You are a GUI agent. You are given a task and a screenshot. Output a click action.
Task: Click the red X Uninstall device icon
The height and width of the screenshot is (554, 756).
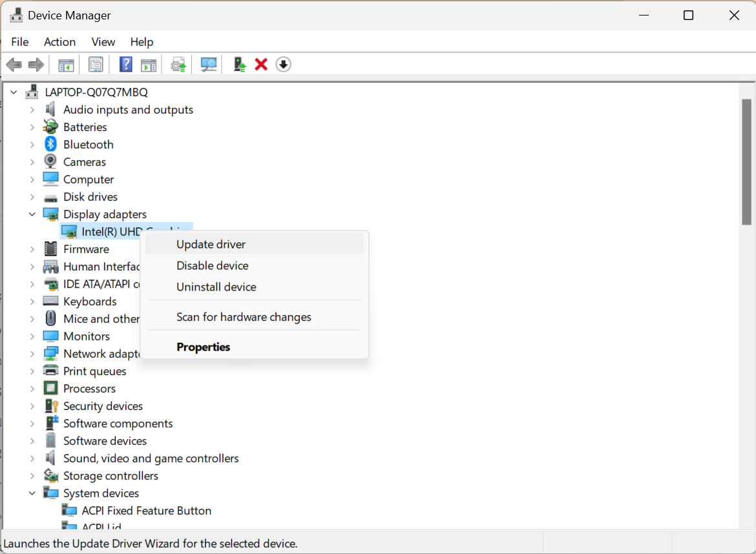coord(261,65)
